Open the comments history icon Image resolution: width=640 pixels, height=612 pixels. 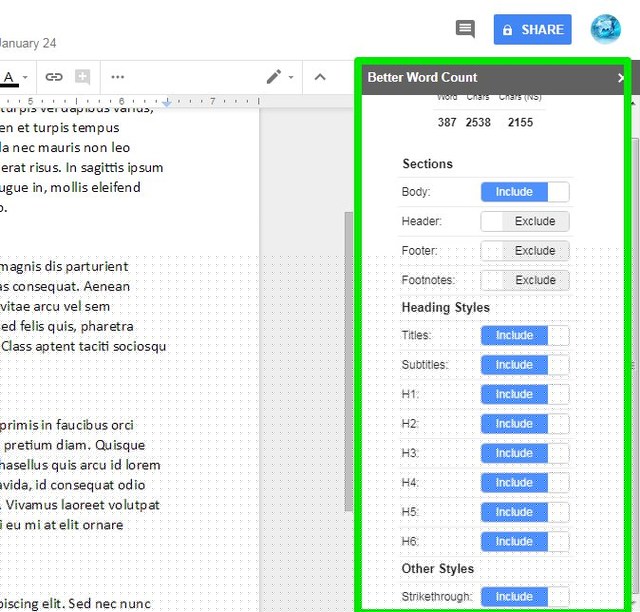click(x=465, y=29)
